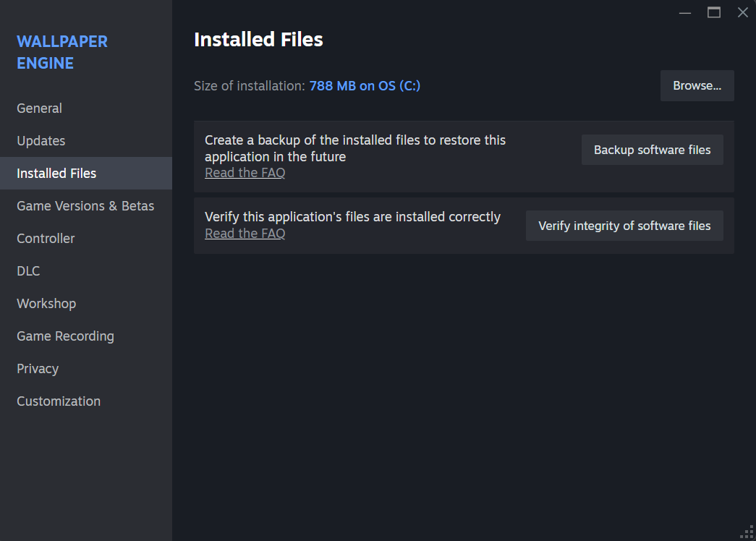Go to the Controller tab
Image resolution: width=756 pixels, height=541 pixels.
pyautogui.click(x=86, y=238)
